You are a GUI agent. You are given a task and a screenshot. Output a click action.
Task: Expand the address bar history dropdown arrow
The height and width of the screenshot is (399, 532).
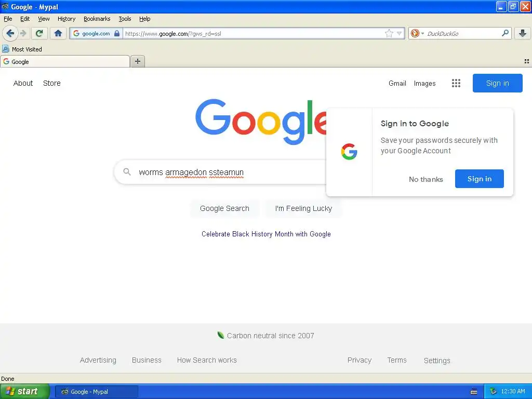tap(400, 33)
